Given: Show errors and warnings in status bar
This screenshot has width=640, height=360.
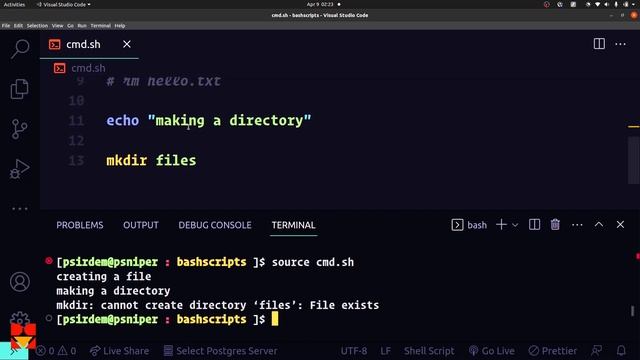Looking at the screenshot, I should tap(56, 351).
